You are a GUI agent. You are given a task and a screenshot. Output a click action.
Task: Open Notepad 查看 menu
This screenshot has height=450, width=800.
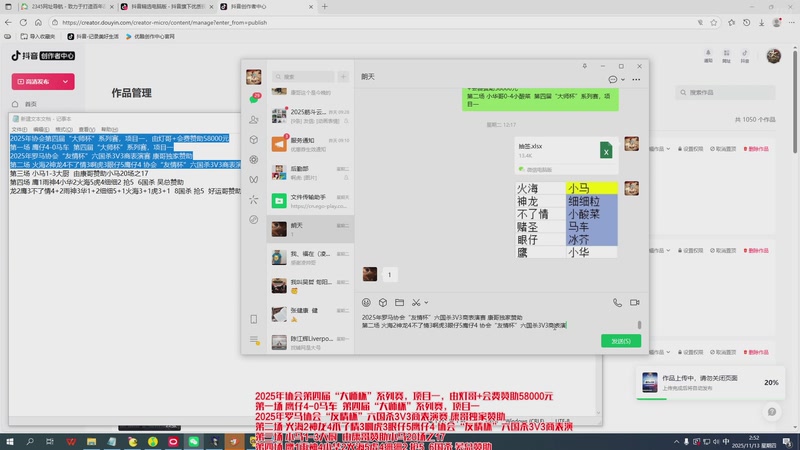point(87,130)
